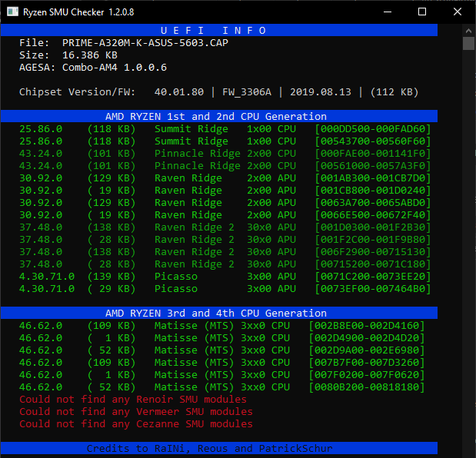
Task: Click Matisse row at 0080B200-00818180
Action: 222,387
